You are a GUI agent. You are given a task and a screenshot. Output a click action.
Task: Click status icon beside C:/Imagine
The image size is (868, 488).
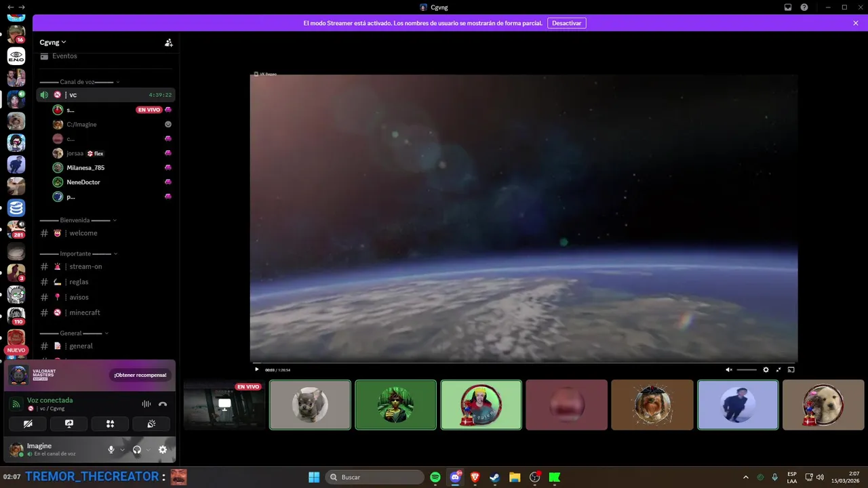point(168,125)
